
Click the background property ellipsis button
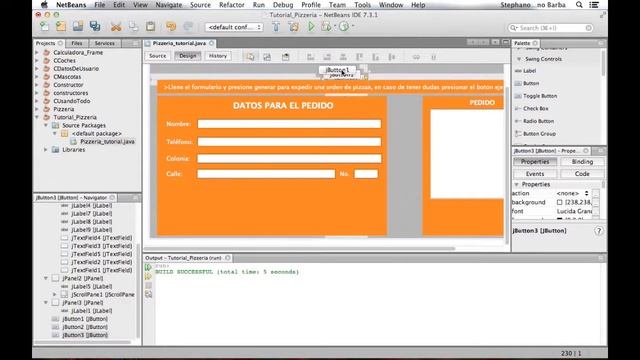[x=596, y=202]
